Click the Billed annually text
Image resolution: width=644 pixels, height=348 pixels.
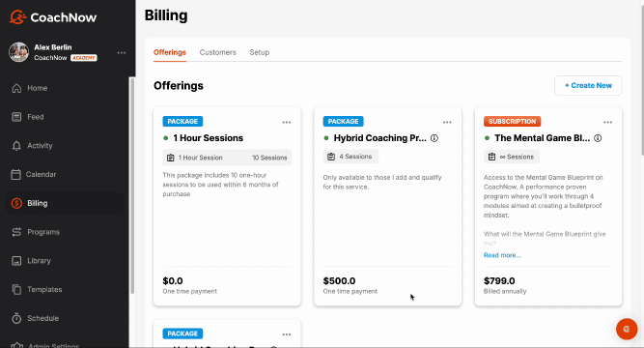point(505,291)
